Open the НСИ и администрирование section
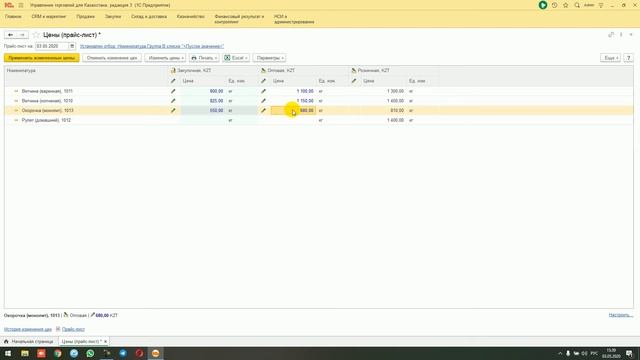640x360 pixels. pos(294,19)
